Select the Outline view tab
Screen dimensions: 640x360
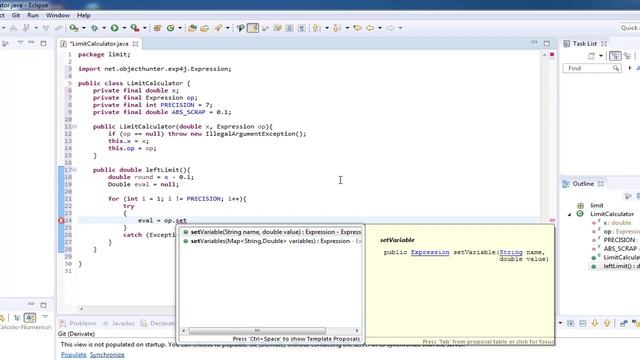coord(582,184)
